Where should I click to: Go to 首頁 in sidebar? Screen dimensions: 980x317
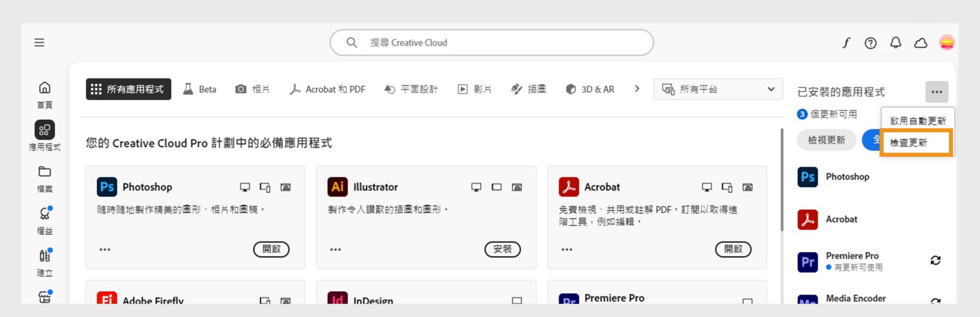pos(44,95)
